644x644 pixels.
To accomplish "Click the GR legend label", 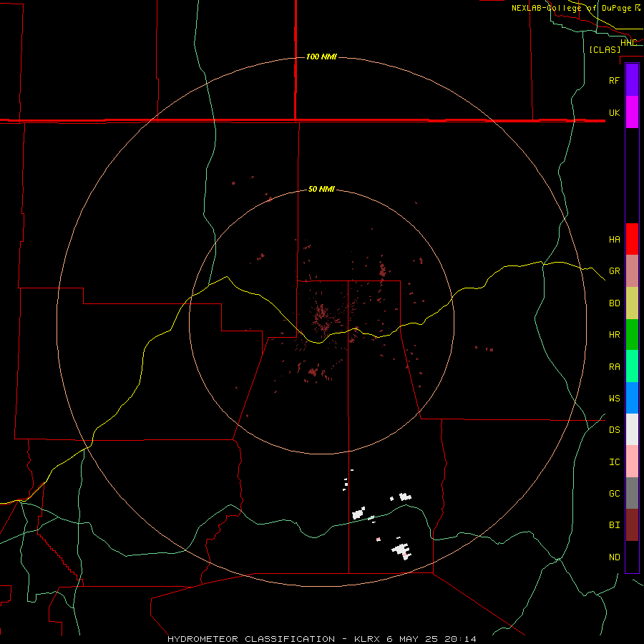I will pyautogui.click(x=614, y=271).
